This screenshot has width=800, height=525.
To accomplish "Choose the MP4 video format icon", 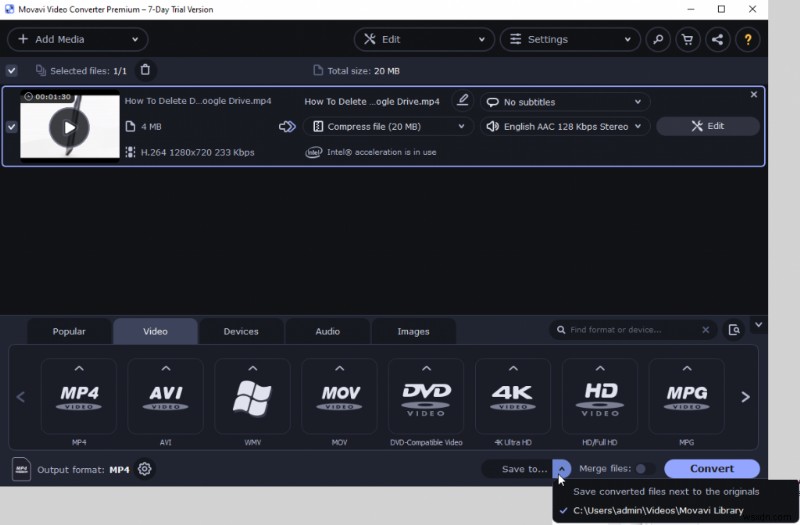I will click(x=79, y=397).
